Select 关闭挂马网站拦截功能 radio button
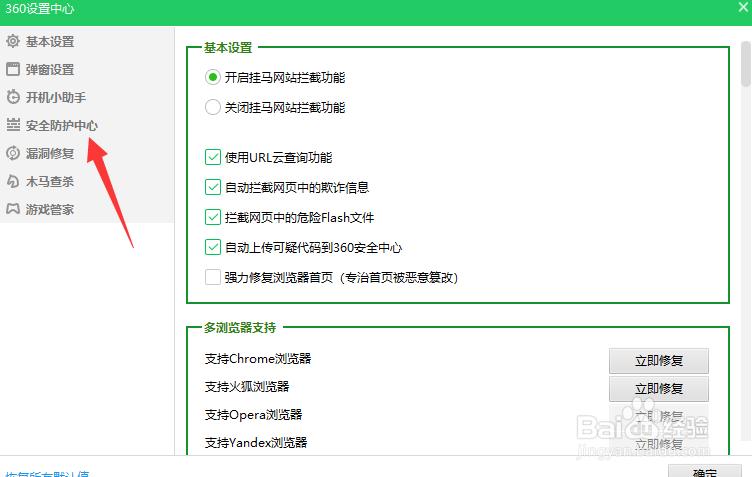The height and width of the screenshot is (477, 752). (212, 107)
